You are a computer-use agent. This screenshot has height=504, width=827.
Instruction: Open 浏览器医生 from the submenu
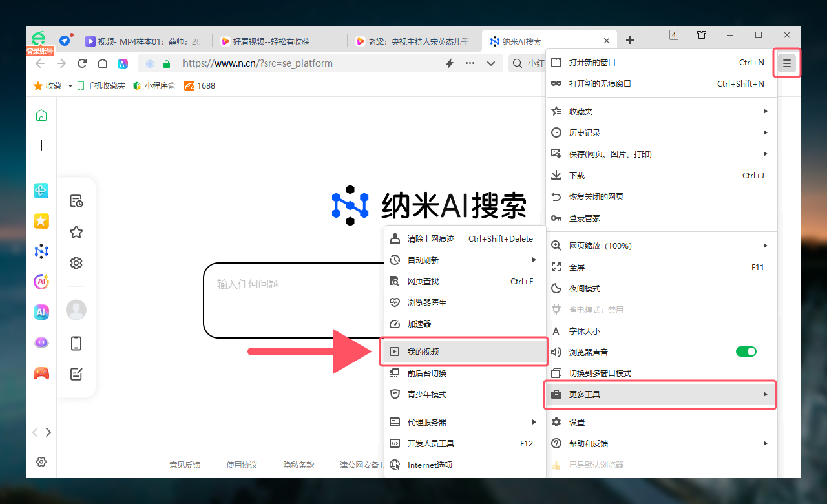coord(465,302)
